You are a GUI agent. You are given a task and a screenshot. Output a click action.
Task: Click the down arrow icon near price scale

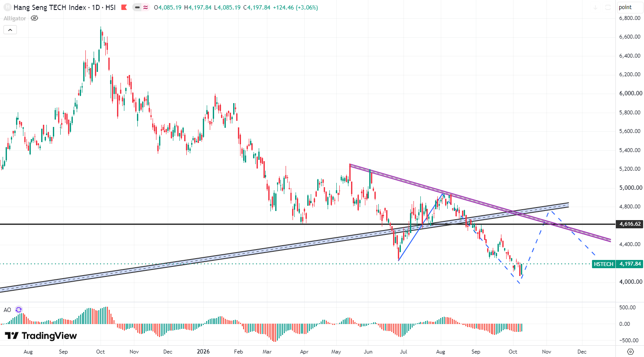[595, 7]
